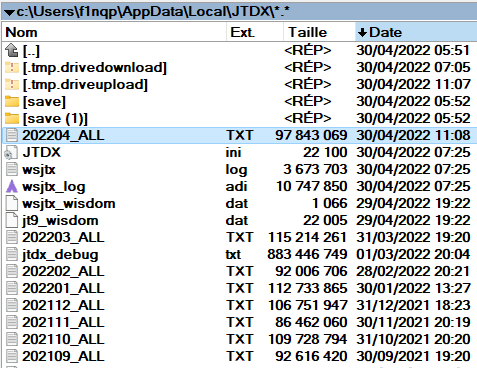The image size is (477, 368).
Task: Click the 202202_ALL text file icon
Action: pyautogui.click(x=12, y=271)
